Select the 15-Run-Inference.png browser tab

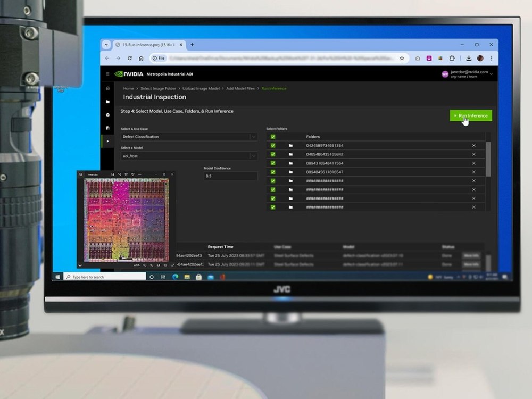(148, 45)
